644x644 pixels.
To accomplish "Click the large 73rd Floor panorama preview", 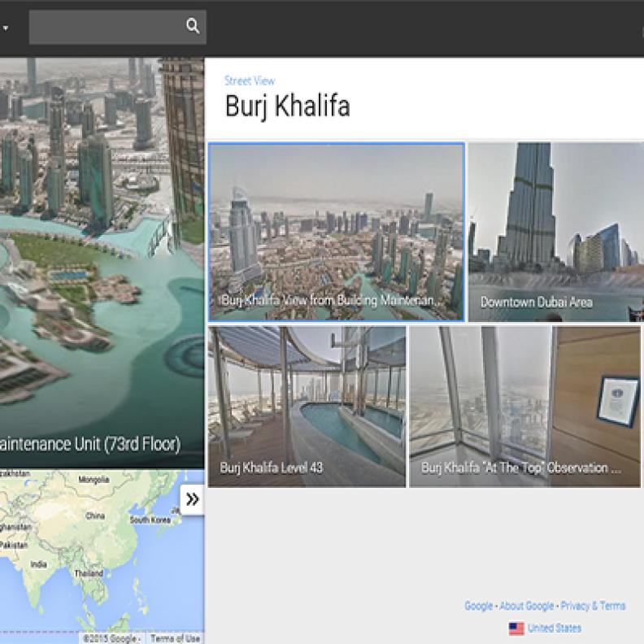I will [x=102, y=263].
